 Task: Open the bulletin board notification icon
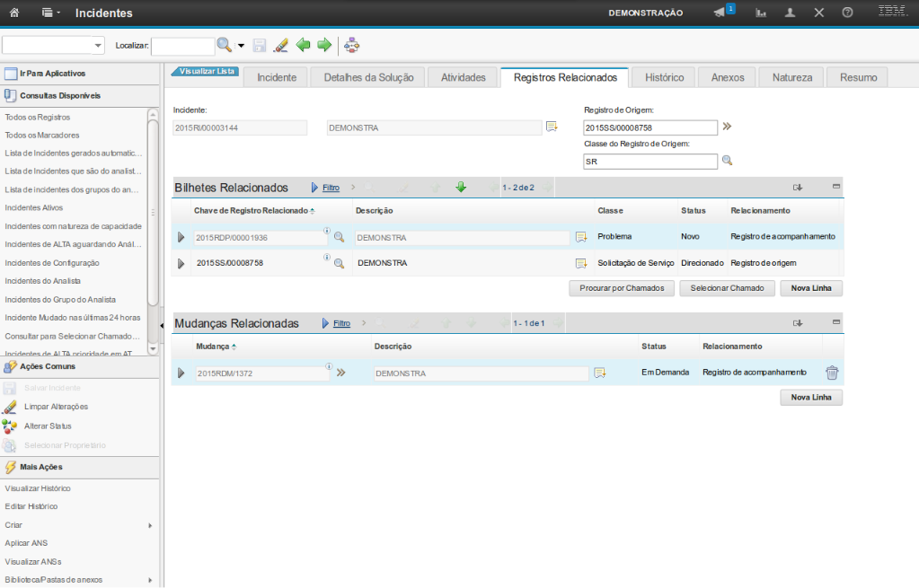coord(720,13)
